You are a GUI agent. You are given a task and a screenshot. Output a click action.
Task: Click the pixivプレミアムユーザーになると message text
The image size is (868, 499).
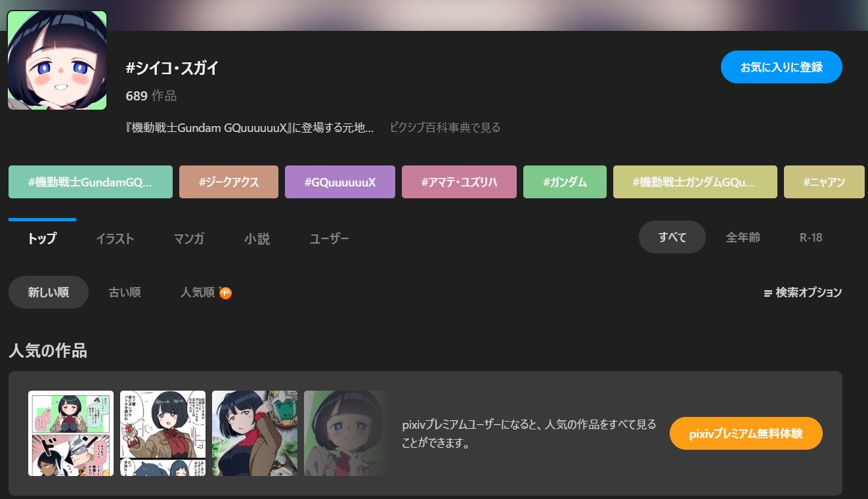point(529,433)
